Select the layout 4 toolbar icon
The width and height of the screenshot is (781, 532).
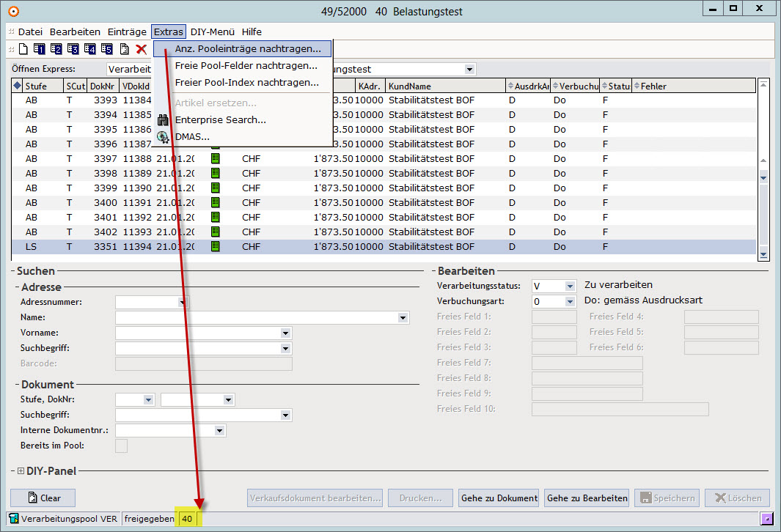[x=90, y=49]
